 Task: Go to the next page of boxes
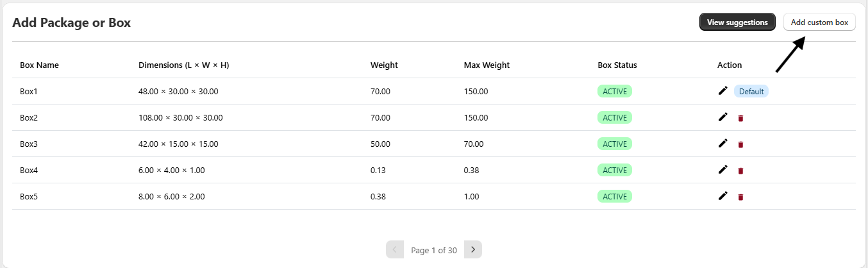click(x=473, y=249)
